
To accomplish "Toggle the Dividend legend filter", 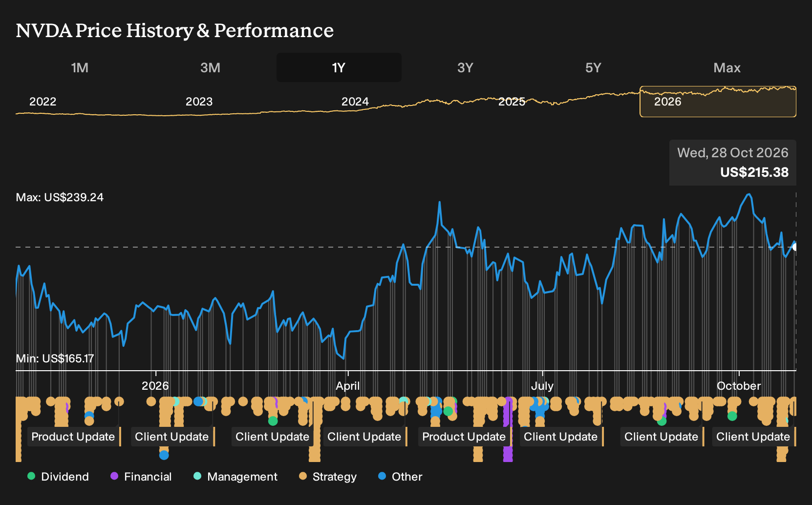I will pos(58,477).
